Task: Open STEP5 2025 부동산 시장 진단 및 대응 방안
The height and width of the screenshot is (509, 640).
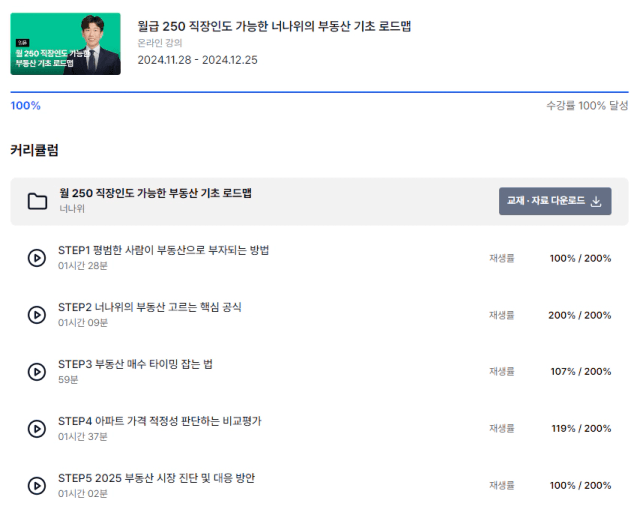Action: pos(156,478)
